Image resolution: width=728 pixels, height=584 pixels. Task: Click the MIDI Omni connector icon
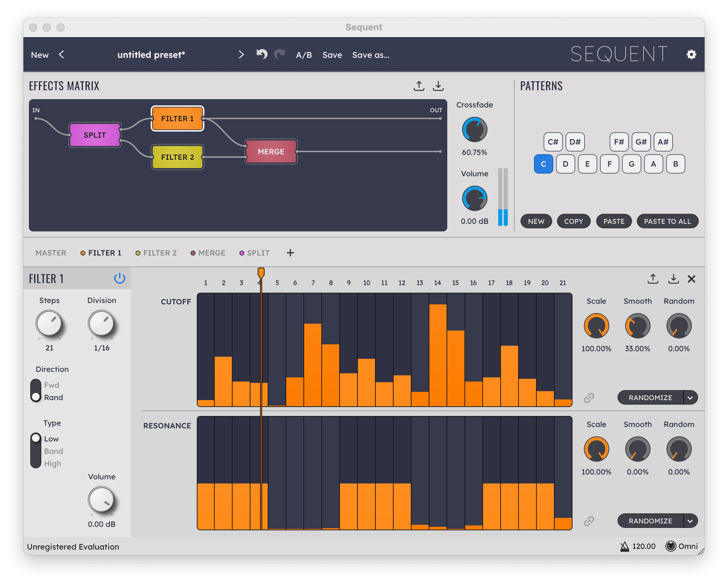(x=671, y=546)
